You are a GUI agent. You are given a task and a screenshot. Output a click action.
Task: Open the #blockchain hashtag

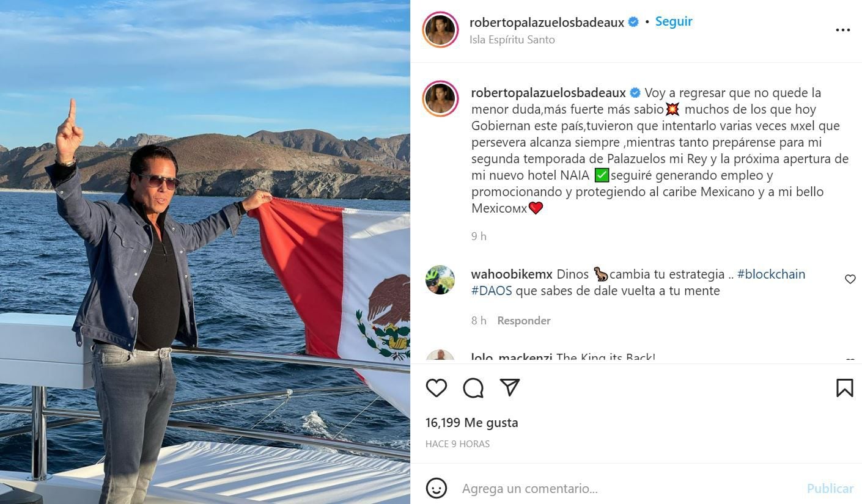(772, 274)
